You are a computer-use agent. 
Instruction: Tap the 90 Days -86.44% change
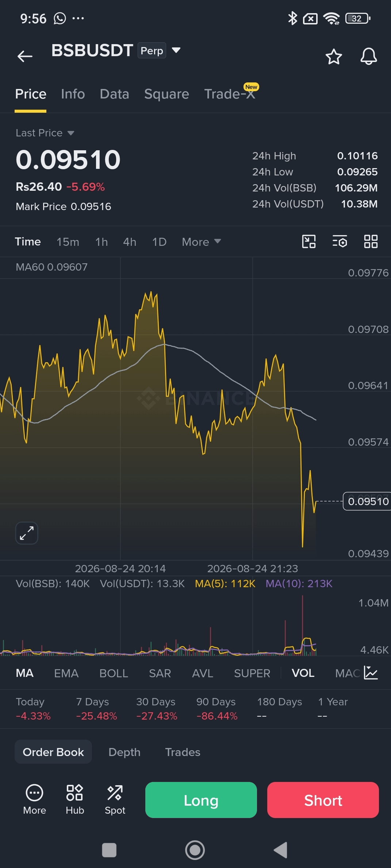217,709
